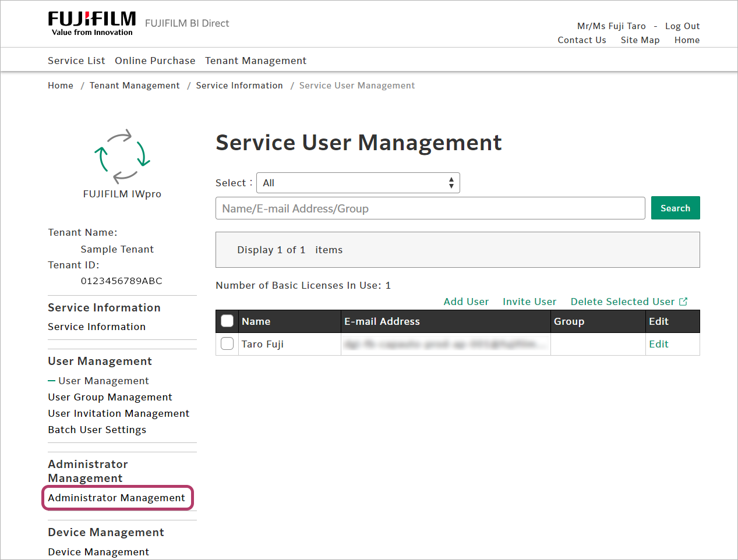738x560 pixels.
Task: Toggle the select-all checkbox in table header
Action: (x=227, y=321)
